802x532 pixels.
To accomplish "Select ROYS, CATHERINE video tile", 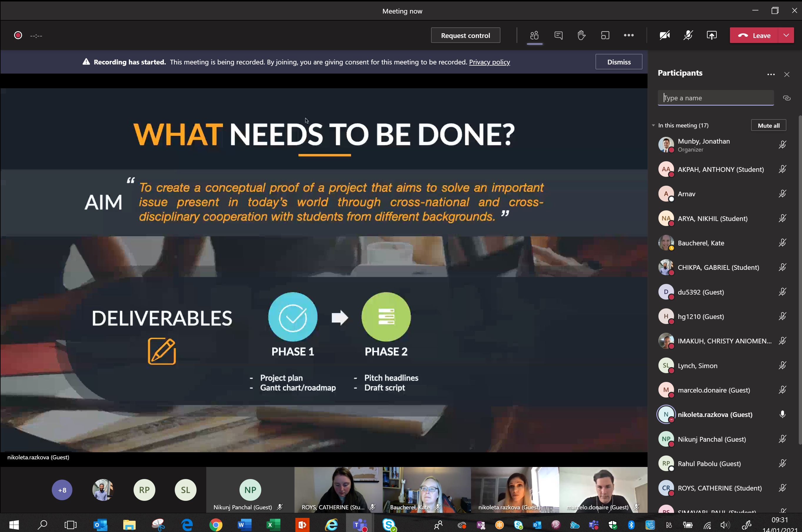I will tap(339, 490).
